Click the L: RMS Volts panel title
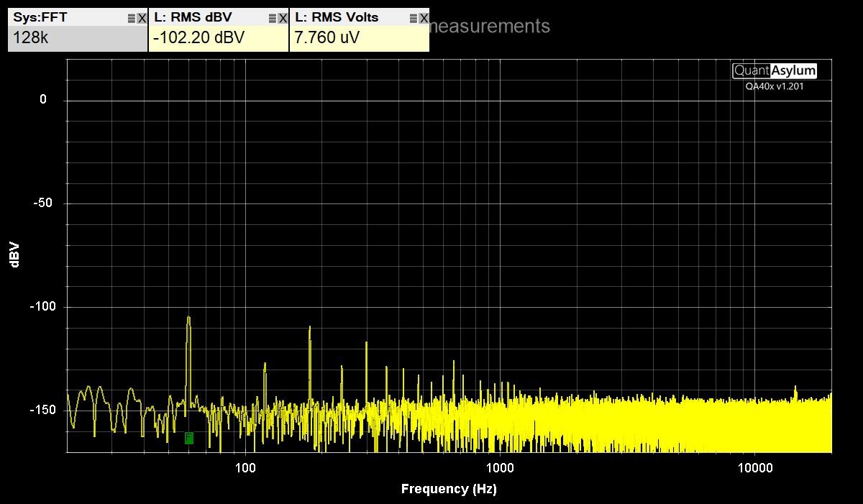Screen dimensions: 863x504 (337, 17)
